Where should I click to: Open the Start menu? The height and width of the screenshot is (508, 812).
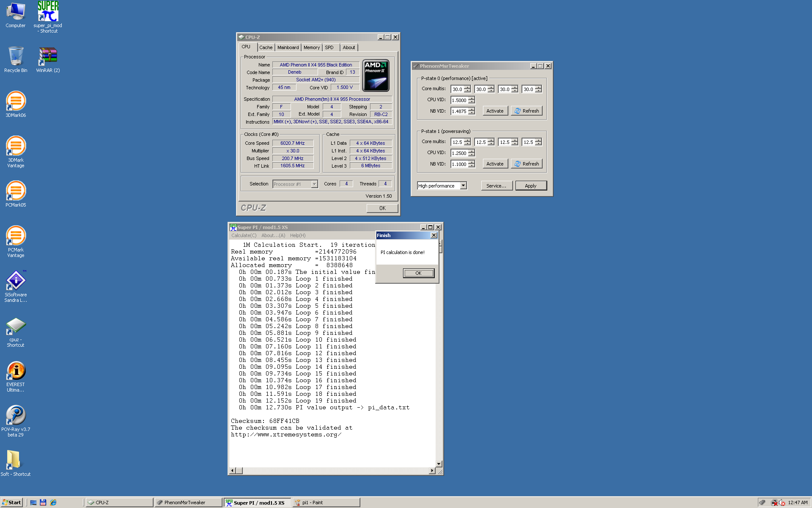(x=11, y=502)
